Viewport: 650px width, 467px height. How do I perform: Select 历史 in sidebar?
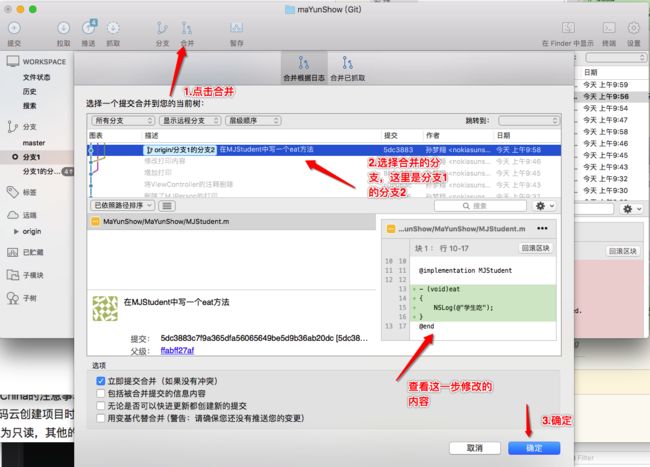pyautogui.click(x=29, y=91)
